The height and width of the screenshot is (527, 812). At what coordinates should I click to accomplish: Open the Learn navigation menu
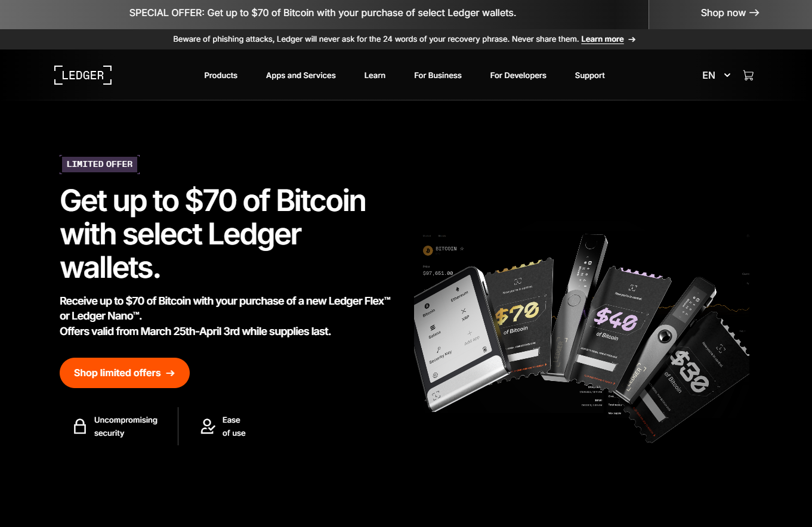click(375, 75)
